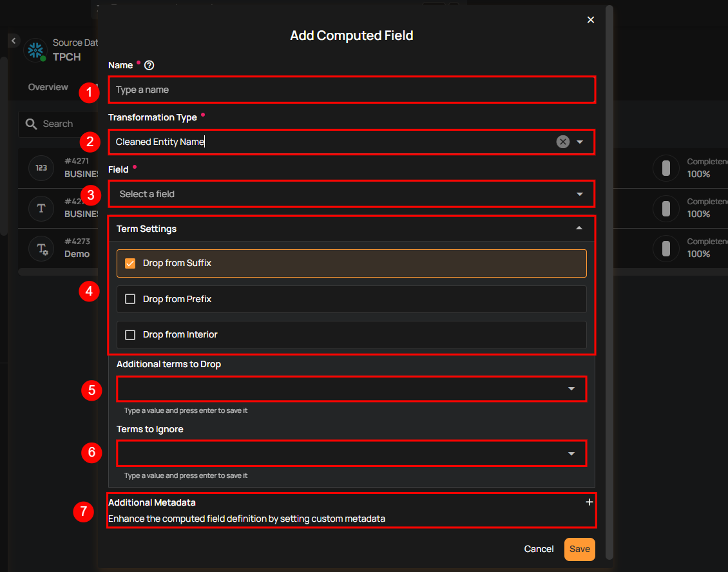
Task: Click the plus icon for Additional Metadata
Action: 589,502
